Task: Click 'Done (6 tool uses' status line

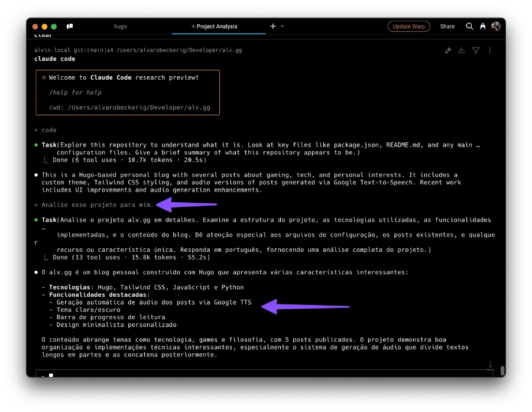Action: (129, 160)
